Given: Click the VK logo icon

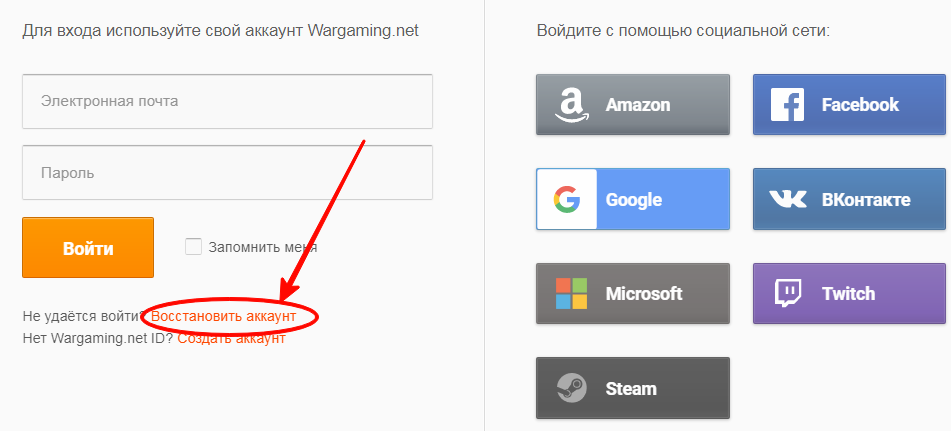Looking at the screenshot, I should (788, 199).
